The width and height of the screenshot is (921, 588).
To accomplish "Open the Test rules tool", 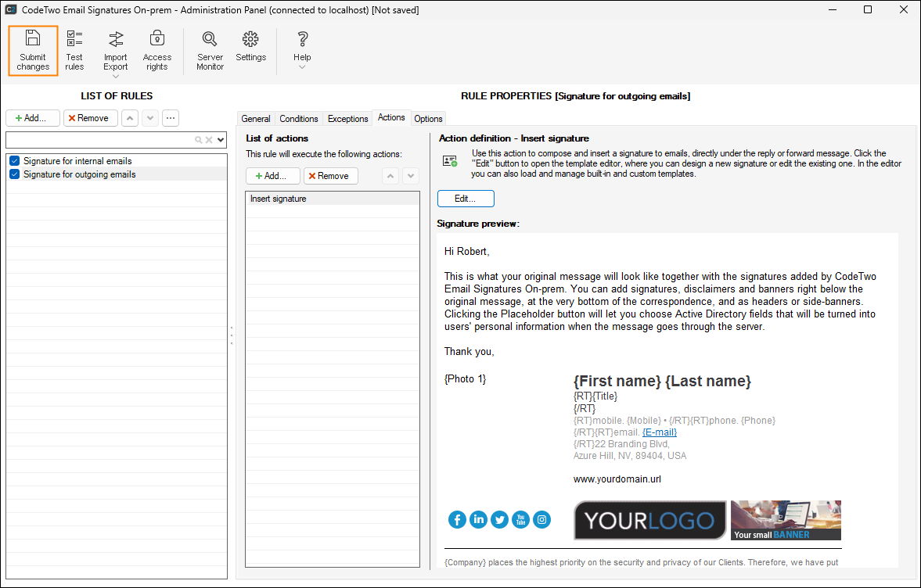I will (74, 50).
